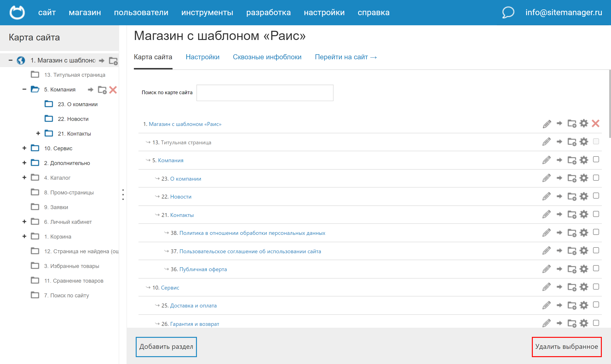This screenshot has width=611, height=364.
Task: Collapse the Компания tree node
Action: (x=24, y=90)
